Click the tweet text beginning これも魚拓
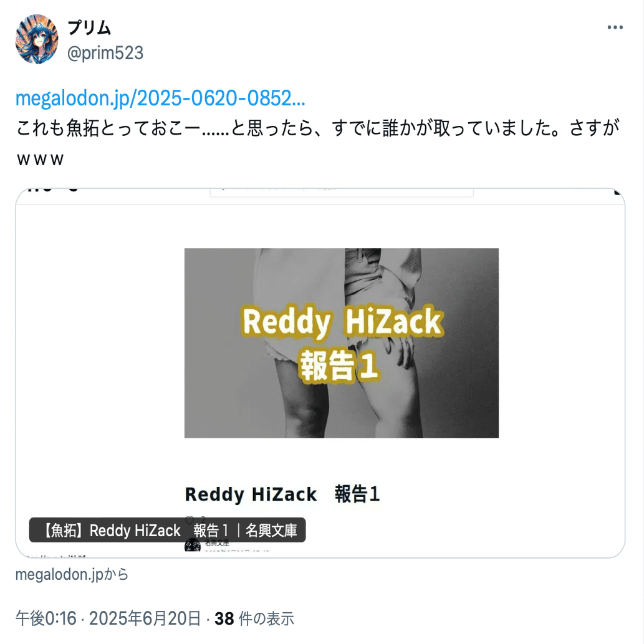The width and height of the screenshot is (644, 644). [317, 143]
